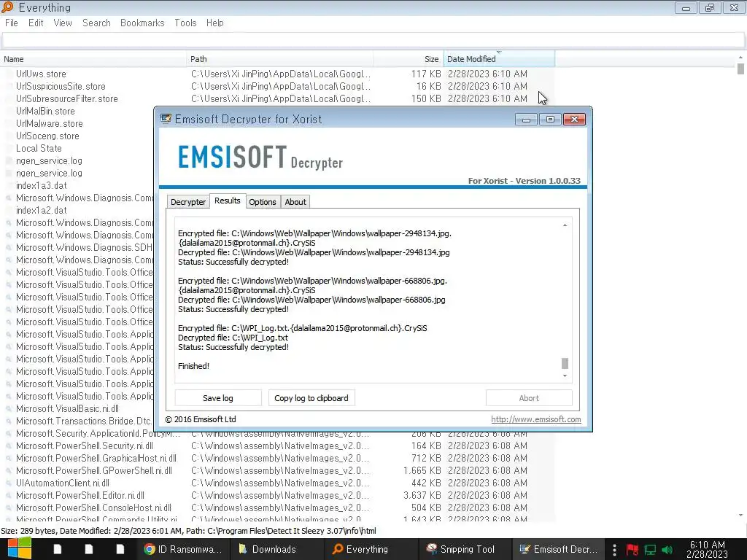Click the network tray icon

(x=650, y=550)
